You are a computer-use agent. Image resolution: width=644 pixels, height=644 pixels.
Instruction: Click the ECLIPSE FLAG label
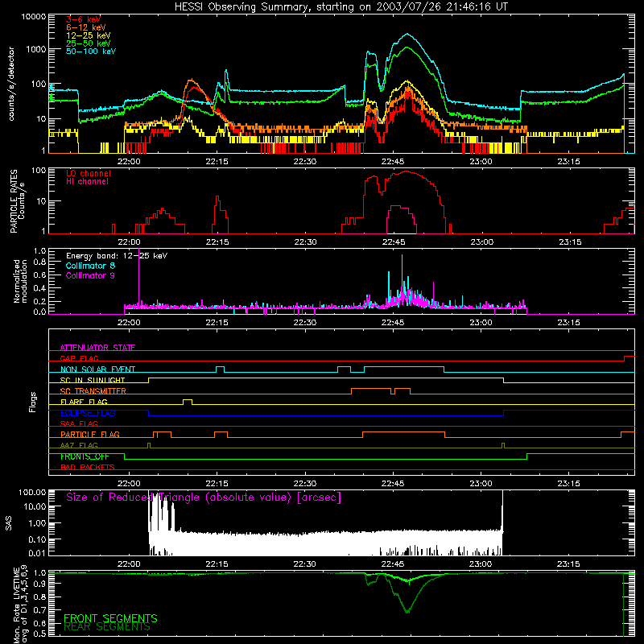88,413
